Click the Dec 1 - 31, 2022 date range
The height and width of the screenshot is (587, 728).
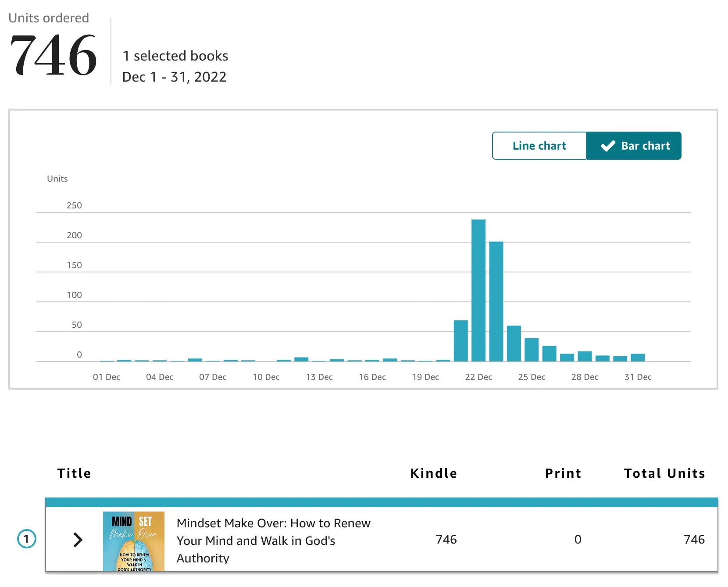pyautogui.click(x=174, y=77)
